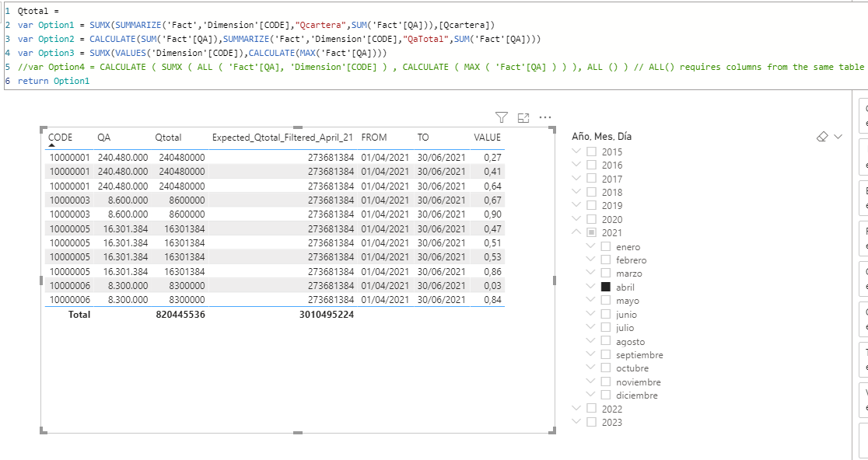Select the Total value 3010495224
Viewport: 868px width, 460px height.
pos(326,315)
